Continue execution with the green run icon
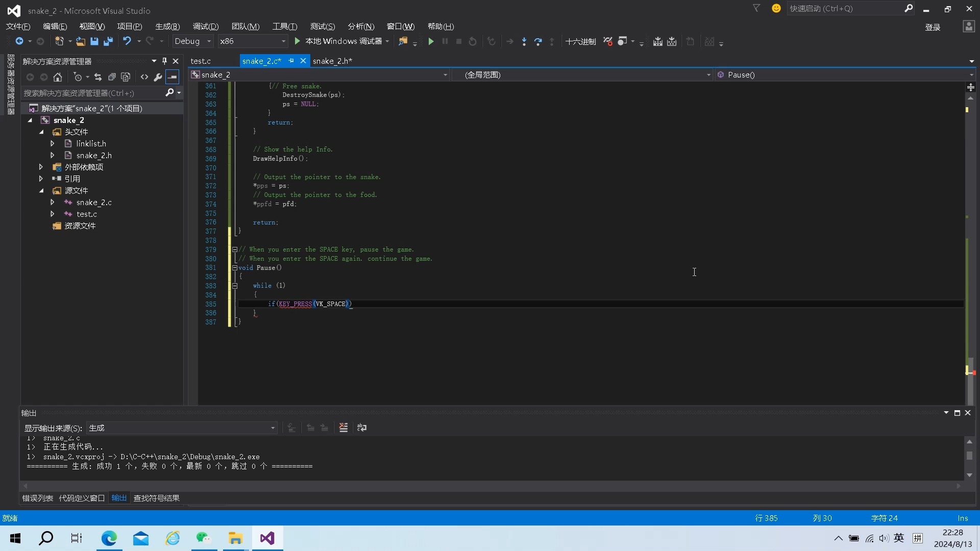This screenshot has height=551, width=980. [x=431, y=41]
